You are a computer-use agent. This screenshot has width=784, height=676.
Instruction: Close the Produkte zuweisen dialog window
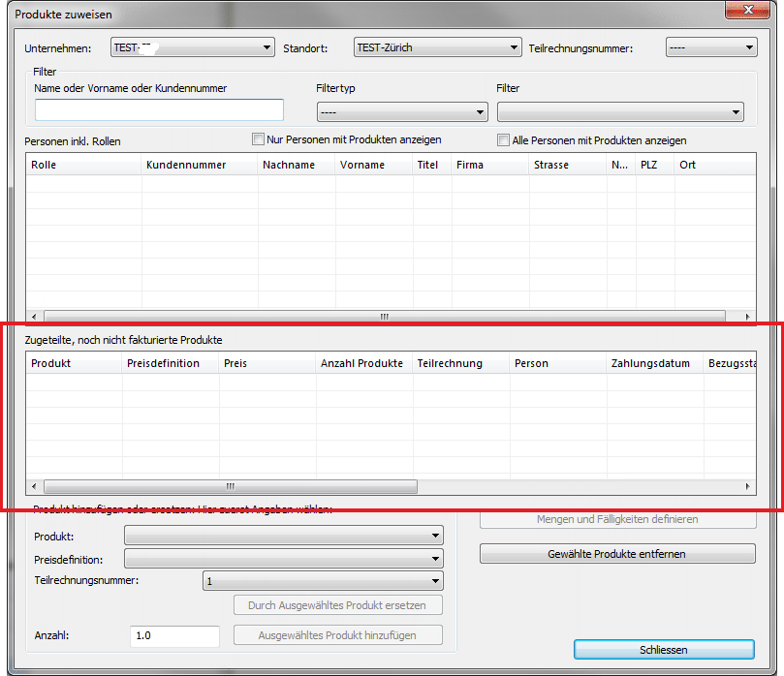pyautogui.click(x=747, y=9)
